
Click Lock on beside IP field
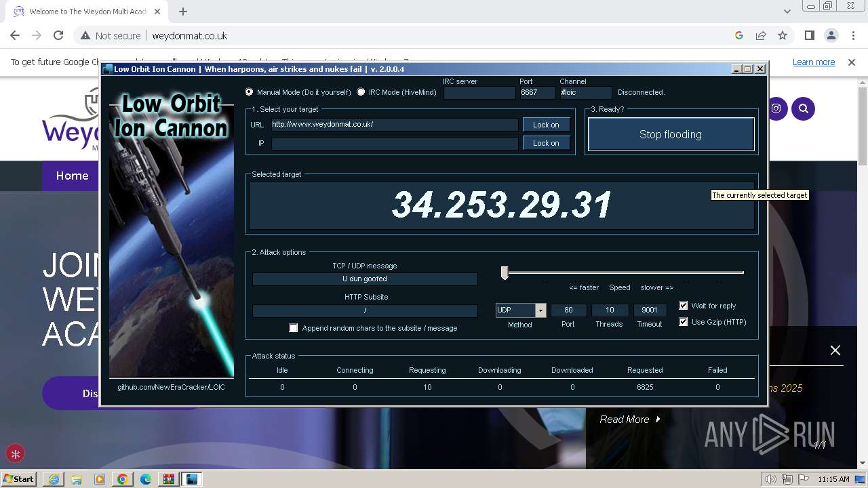pos(546,143)
